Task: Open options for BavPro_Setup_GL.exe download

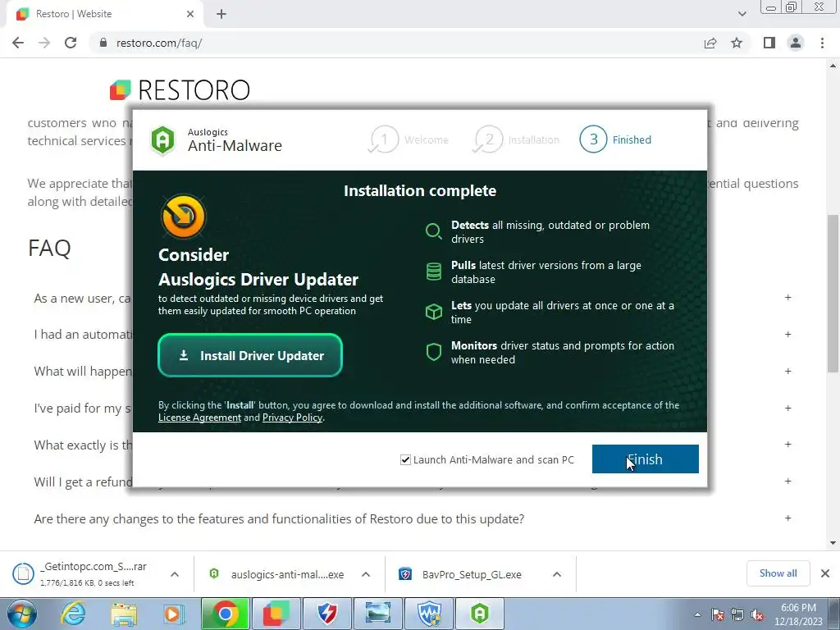Action: (x=557, y=574)
